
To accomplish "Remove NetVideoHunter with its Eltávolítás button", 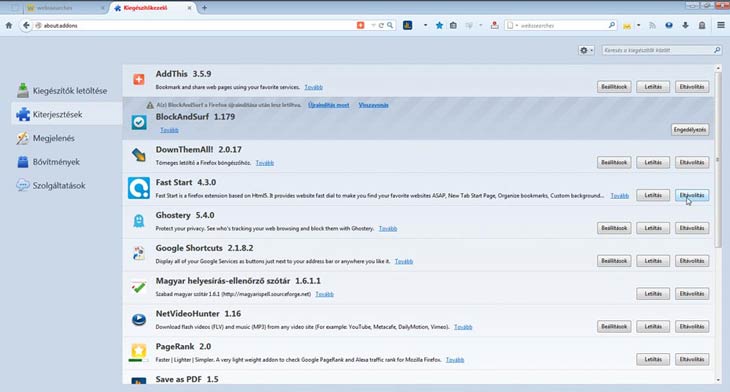I will 692,327.
